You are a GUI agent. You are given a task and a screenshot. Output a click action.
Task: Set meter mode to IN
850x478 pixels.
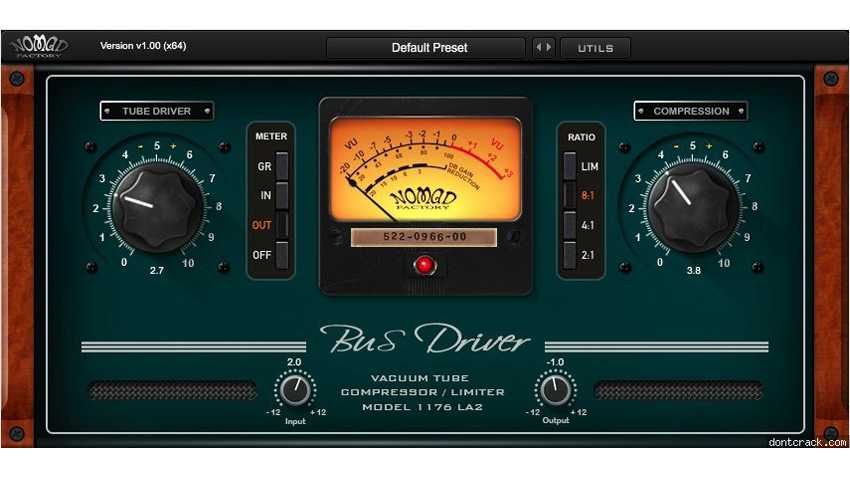point(282,195)
